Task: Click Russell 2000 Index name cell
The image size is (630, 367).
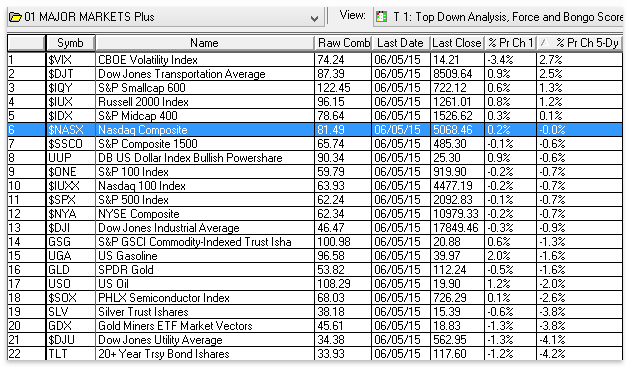Action: [205, 102]
